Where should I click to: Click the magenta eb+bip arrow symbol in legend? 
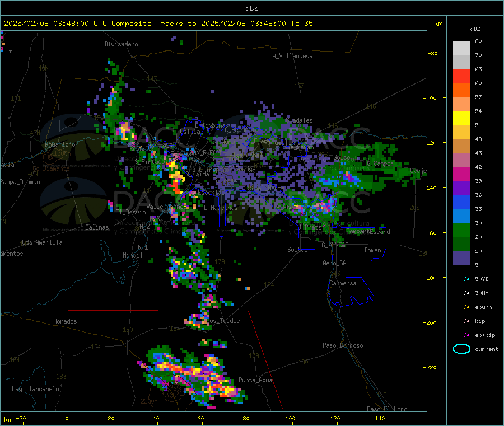tap(461, 335)
